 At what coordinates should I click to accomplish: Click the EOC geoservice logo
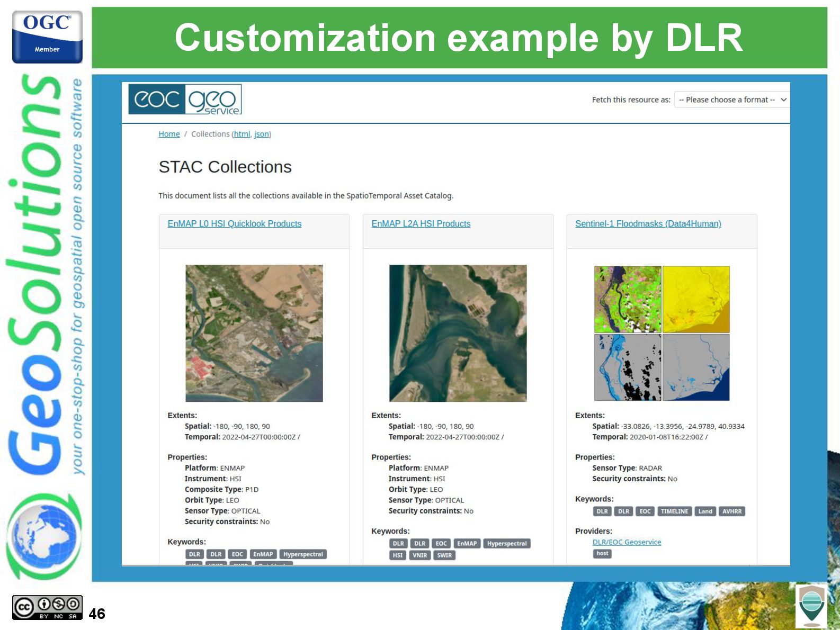click(x=185, y=100)
